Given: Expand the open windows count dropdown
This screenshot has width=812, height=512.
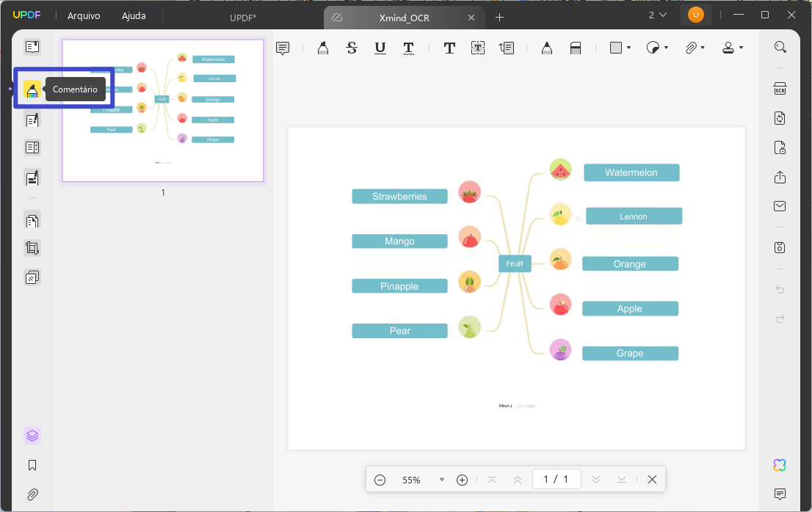Looking at the screenshot, I should (658, 15).
